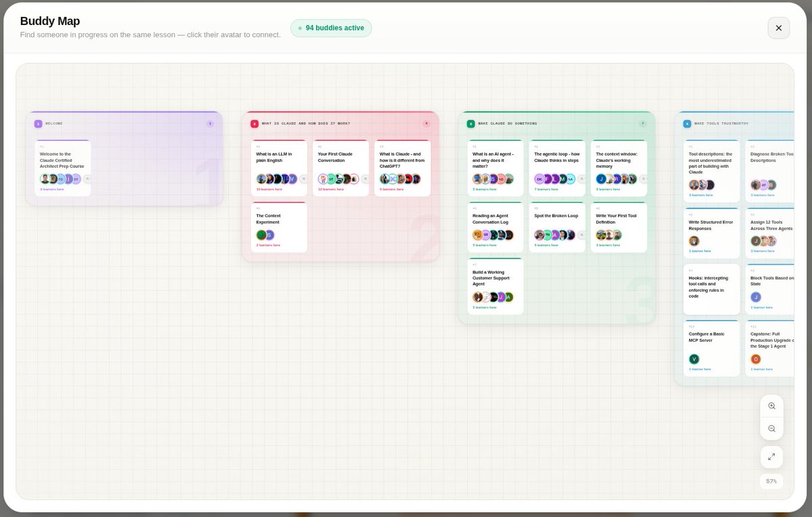Screen dimensions: 812x517
Task: Click the MAKE CLAUDE DO SOMETHING section header
Action: point(507,124)
